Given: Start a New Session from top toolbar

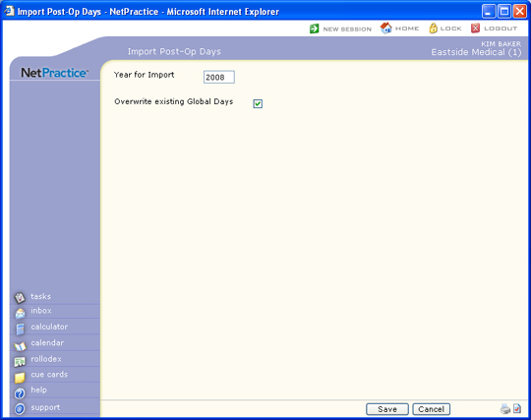Looking at the screenshot, I should click(340, 29).
